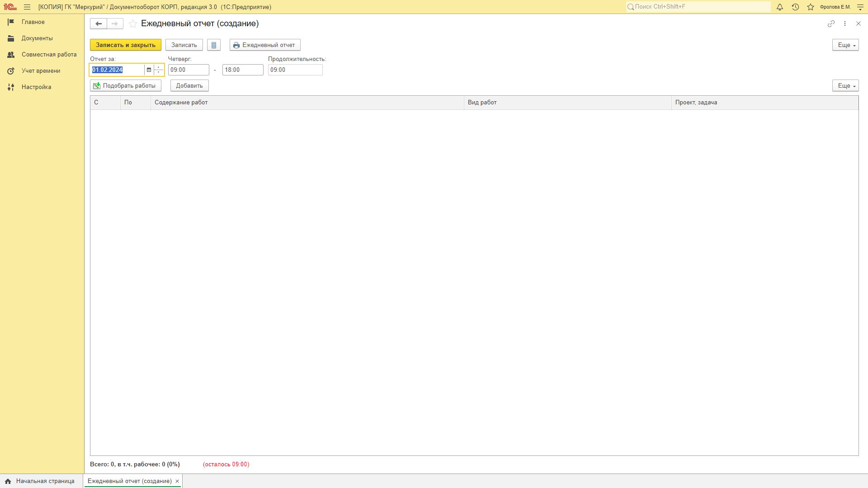Open user Фролова Е.М. profile
868x488 pixels.
click(x=835, y=7)
